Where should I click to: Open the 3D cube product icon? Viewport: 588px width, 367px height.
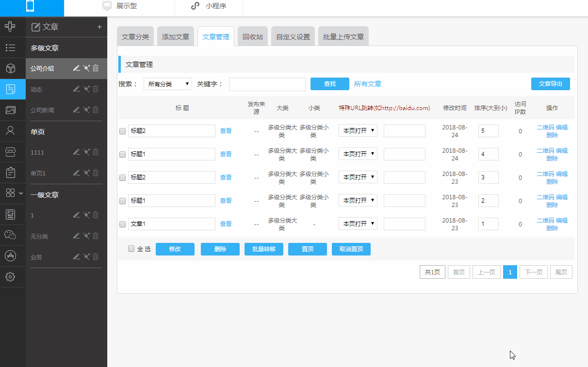point(10,68)
